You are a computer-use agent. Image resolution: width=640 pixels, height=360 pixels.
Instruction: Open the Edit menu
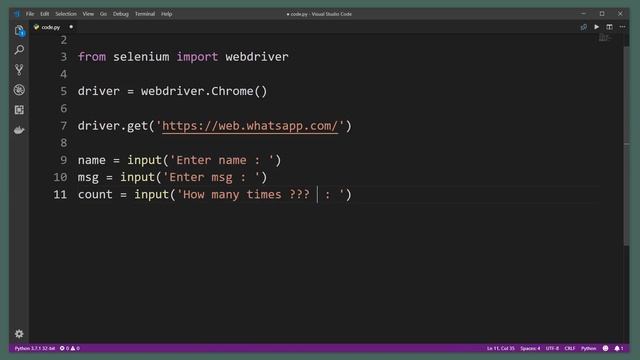[x=44, y=14]
